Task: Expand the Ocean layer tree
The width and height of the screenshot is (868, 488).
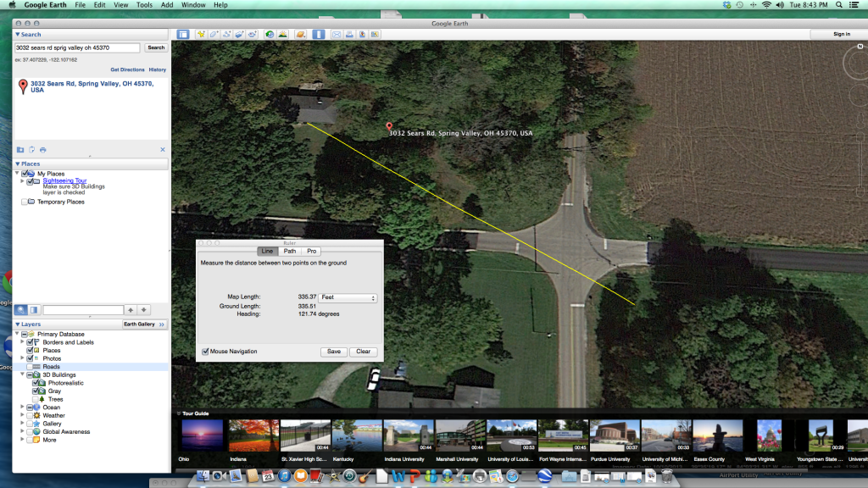Action: [23, 408]
